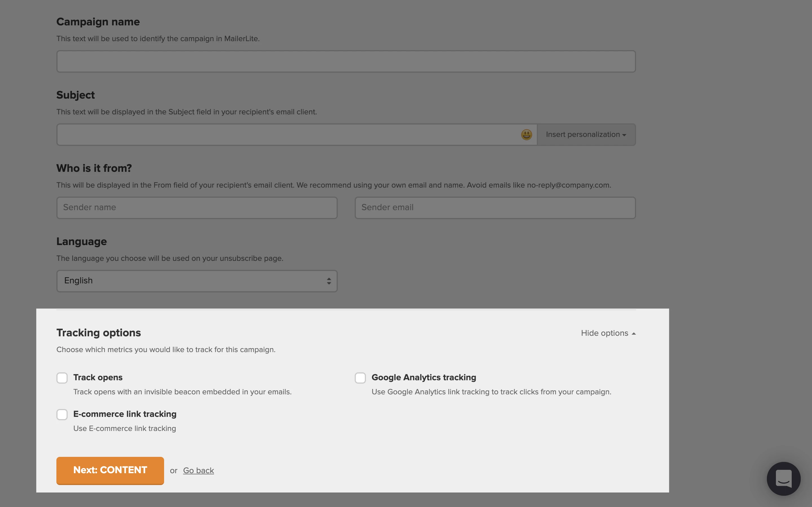Click the Tracking options heading
This screenshot has width=812, height=507.
(99, 333)
